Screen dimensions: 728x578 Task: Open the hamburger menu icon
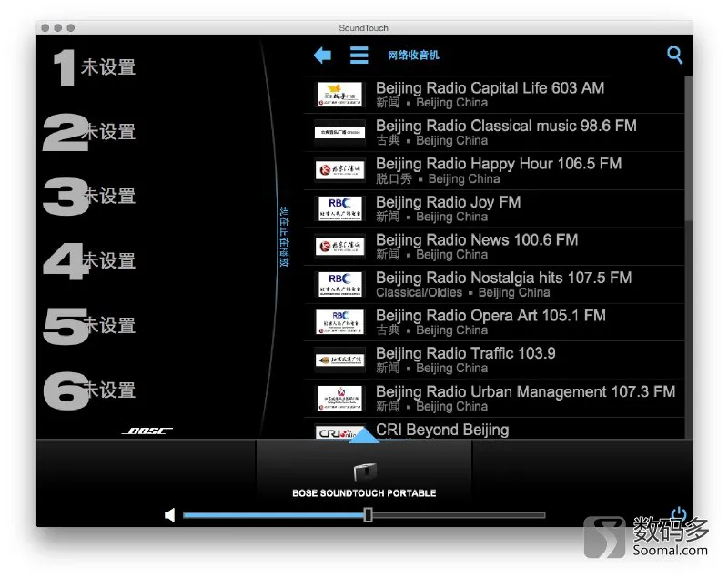click(x=359, y=55)
